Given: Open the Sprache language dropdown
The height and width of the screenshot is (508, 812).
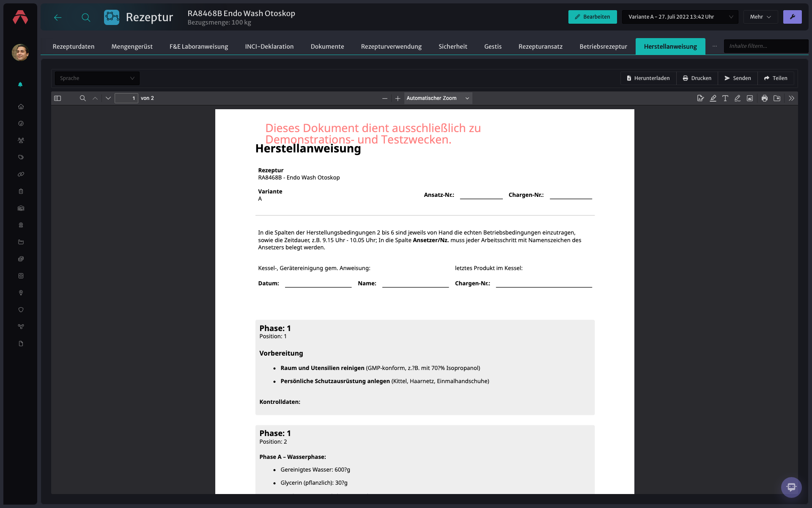Looking at the screenshot, I should (x=97, y=78).
